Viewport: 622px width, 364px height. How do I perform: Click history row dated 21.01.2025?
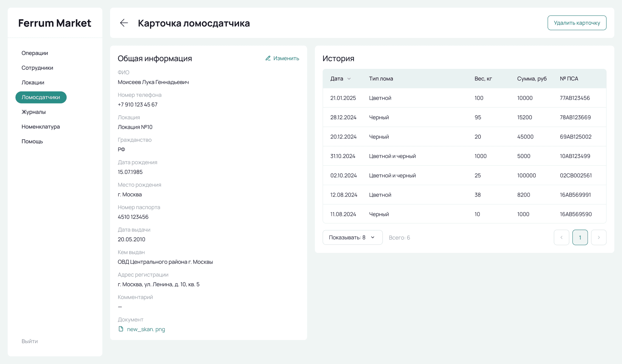click(x=464, y=98)
